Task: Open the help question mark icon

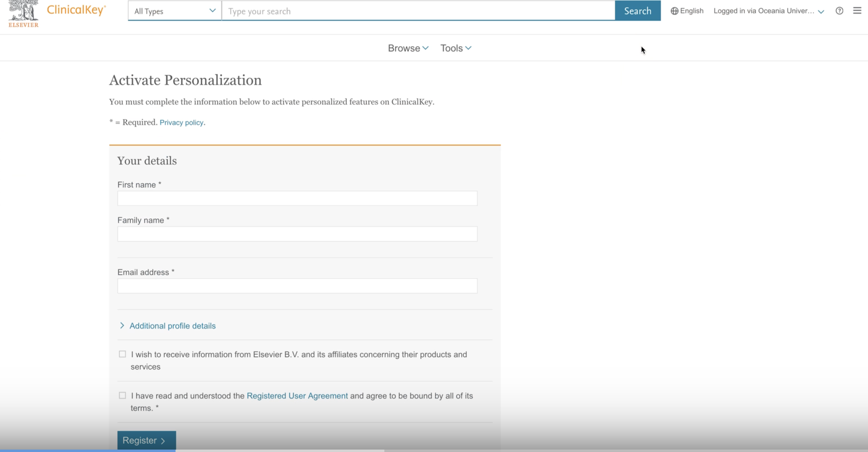Action: 839,11
